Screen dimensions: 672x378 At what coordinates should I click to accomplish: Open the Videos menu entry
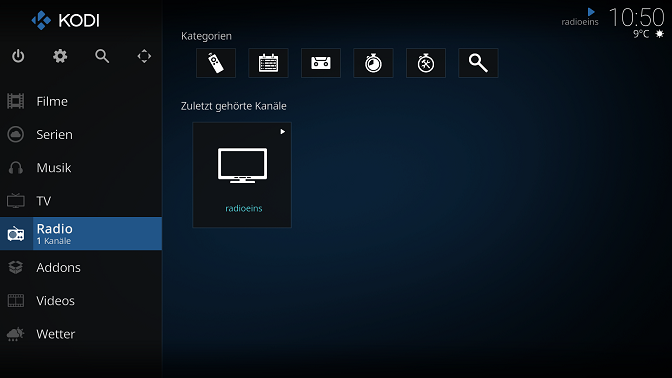pyautogui.click(x=81, y=300)
